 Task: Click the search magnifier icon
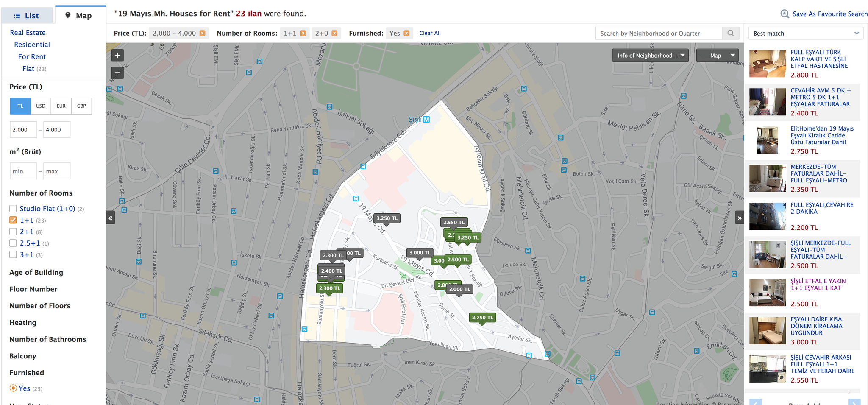coord(731,33)
